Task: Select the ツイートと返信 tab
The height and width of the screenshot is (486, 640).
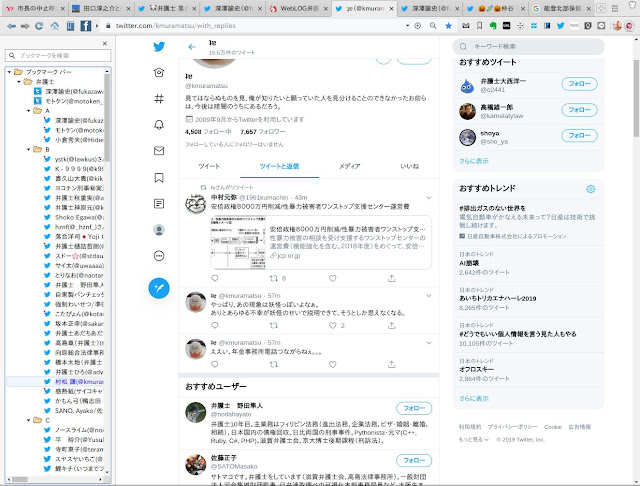Action: click(279, 166)
